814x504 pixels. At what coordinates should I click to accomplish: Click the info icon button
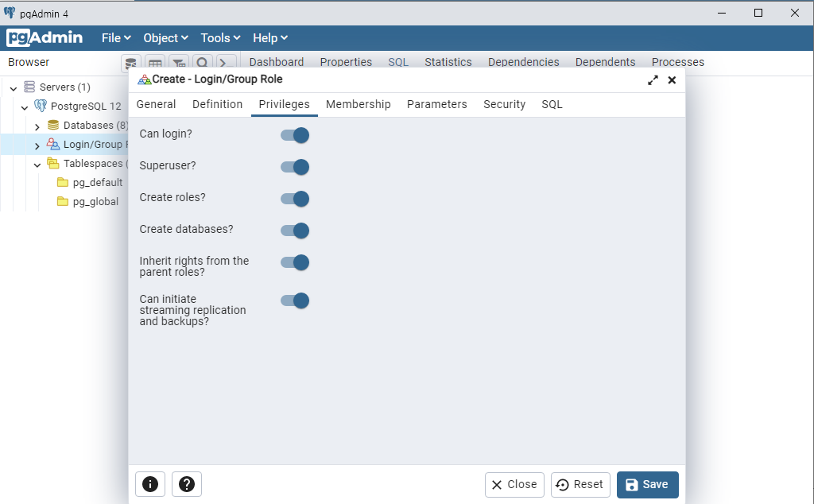click(x=150, y=484)
